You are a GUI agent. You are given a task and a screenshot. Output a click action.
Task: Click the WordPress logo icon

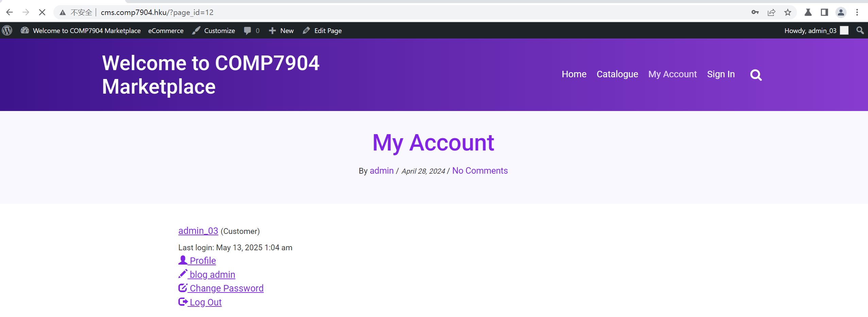(x=7, y=31)
